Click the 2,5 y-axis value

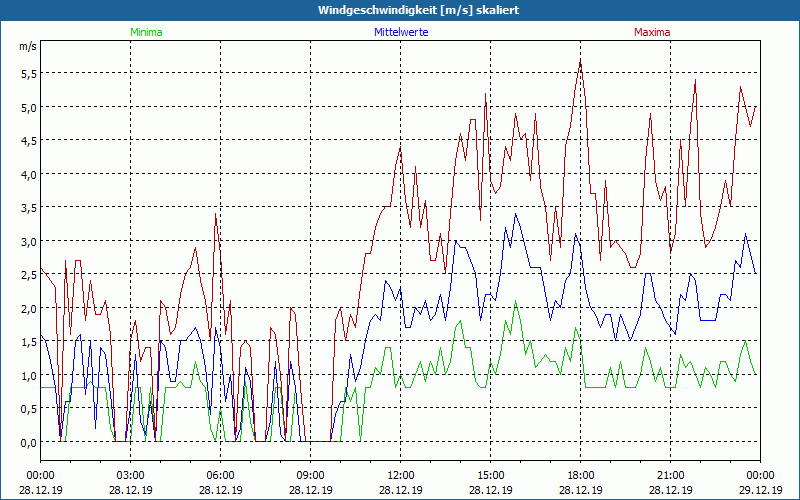29,275
